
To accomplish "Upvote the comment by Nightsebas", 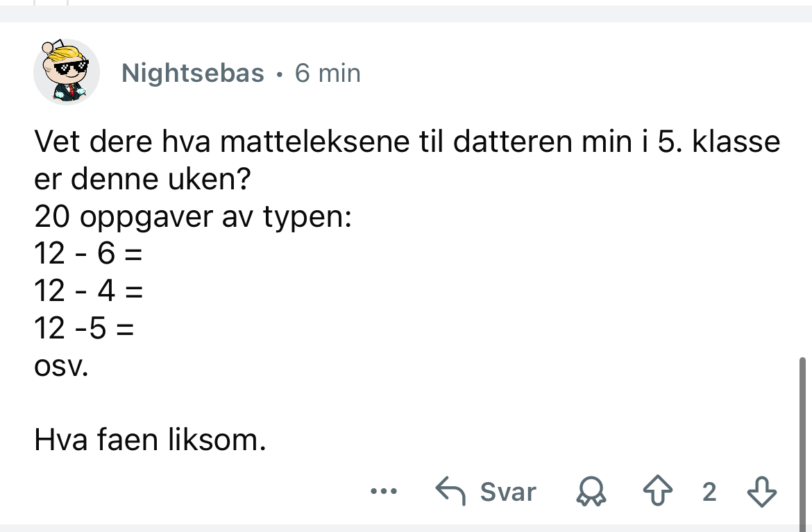I will coord(658,490).
